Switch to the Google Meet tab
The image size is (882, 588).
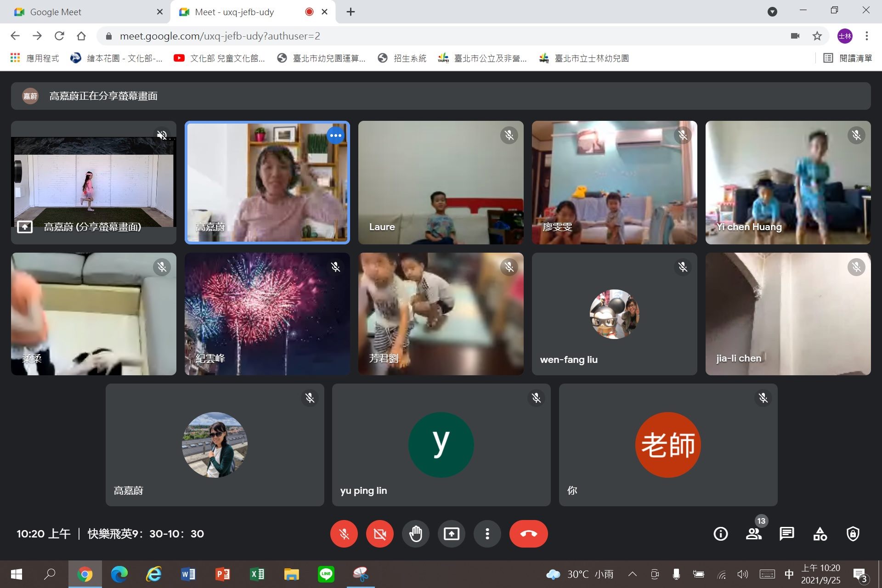(85, 12)
